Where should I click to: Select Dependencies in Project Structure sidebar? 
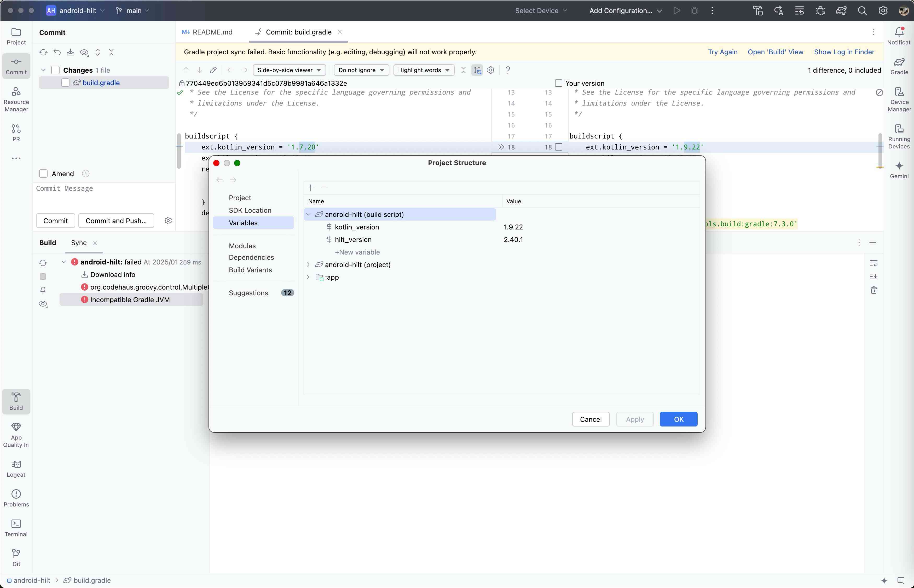(251, 257)
